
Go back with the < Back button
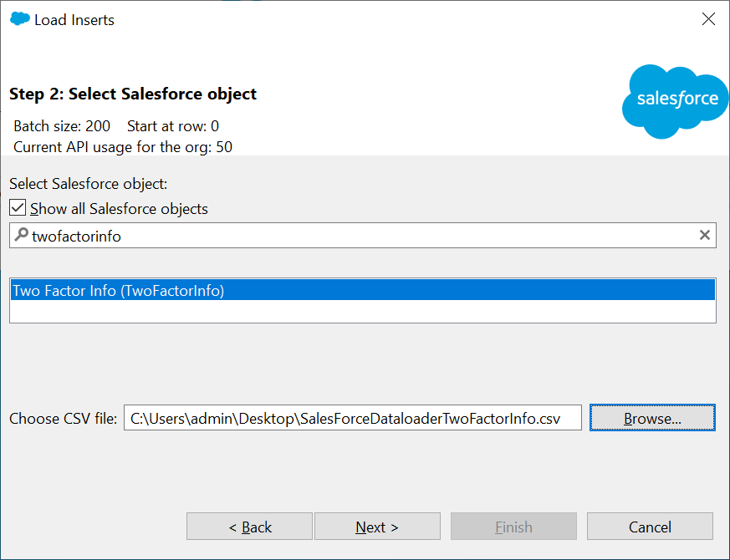tap(249, 527)
